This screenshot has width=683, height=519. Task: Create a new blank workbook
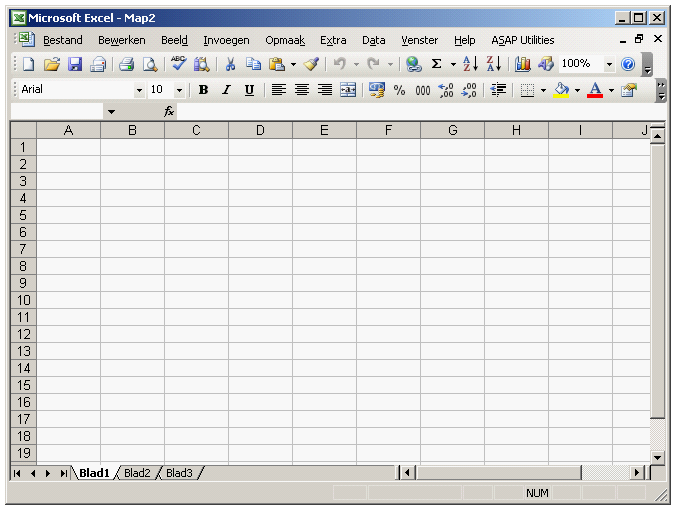[x=29, y=64]
